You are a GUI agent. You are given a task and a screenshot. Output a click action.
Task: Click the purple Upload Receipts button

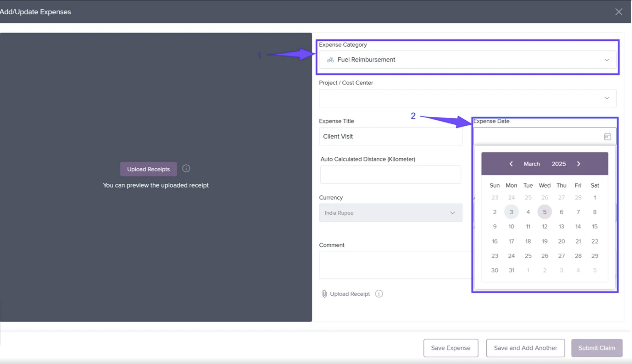pyautogui.click(x=148, y=169)
